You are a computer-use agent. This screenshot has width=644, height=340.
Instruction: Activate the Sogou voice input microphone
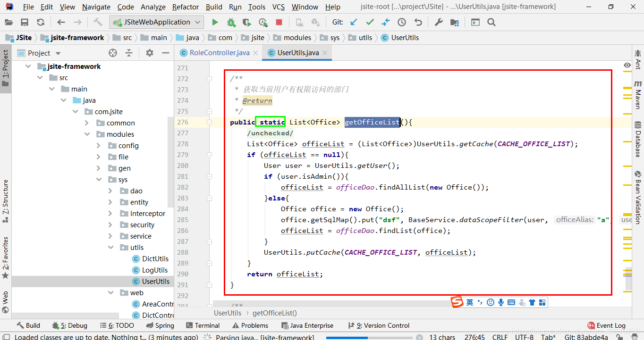pos(500,302)
